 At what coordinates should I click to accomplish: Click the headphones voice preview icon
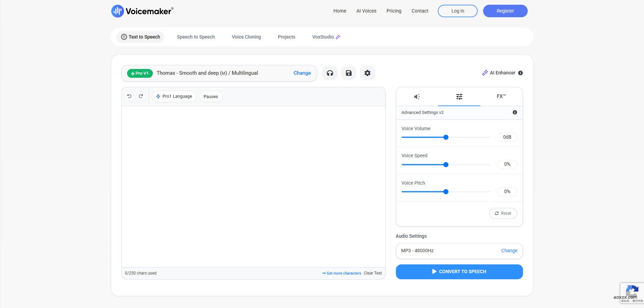[330, 73]
